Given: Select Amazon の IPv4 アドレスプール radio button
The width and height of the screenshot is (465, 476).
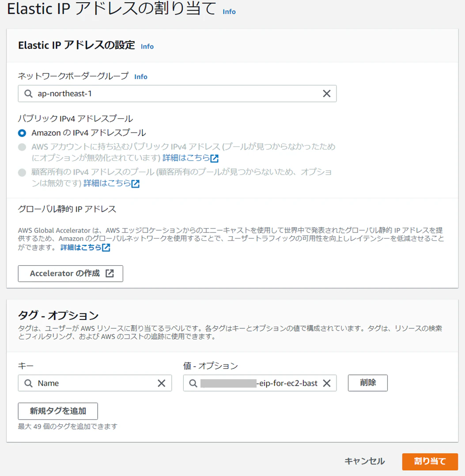Looking at the screenshot, I should (x=22, y=133).
